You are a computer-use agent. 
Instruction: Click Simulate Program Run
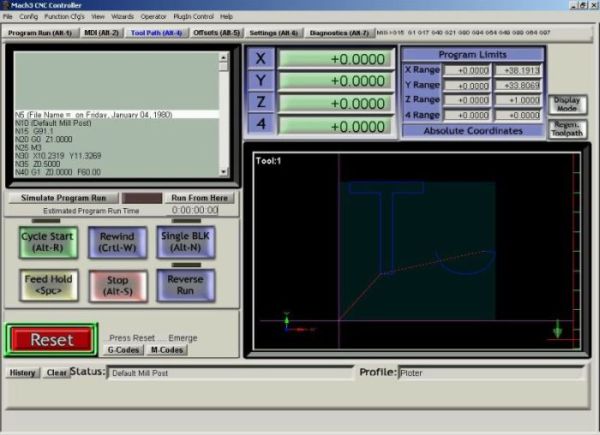pyautogui.click(x=64, y=198)
